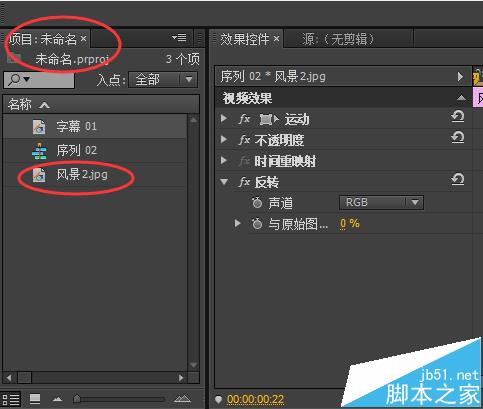Click the 3 个项 item count

pos(182,59)
